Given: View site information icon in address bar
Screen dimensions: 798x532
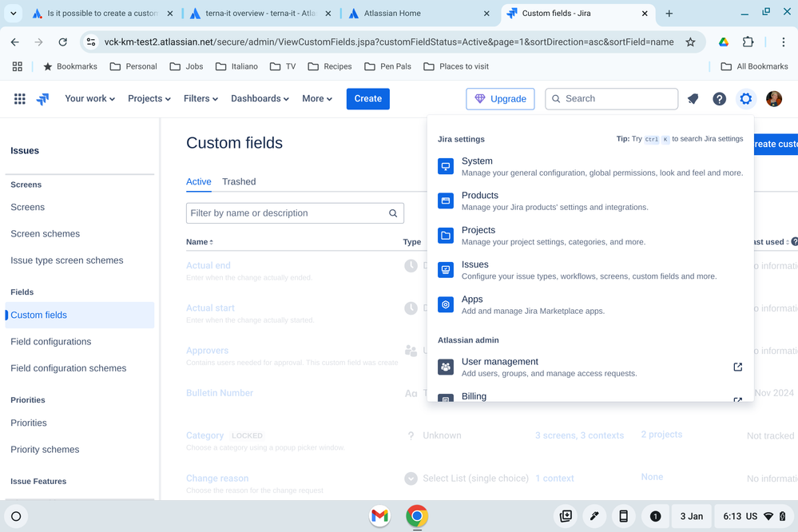Looking at the screenshot, I should pyautogui.click(x=91, y=42).
